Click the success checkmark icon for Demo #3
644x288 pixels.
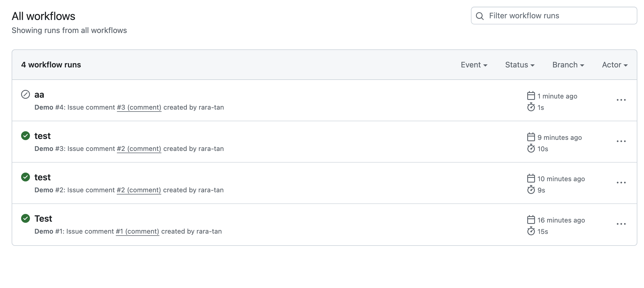[x=26, y=136]
